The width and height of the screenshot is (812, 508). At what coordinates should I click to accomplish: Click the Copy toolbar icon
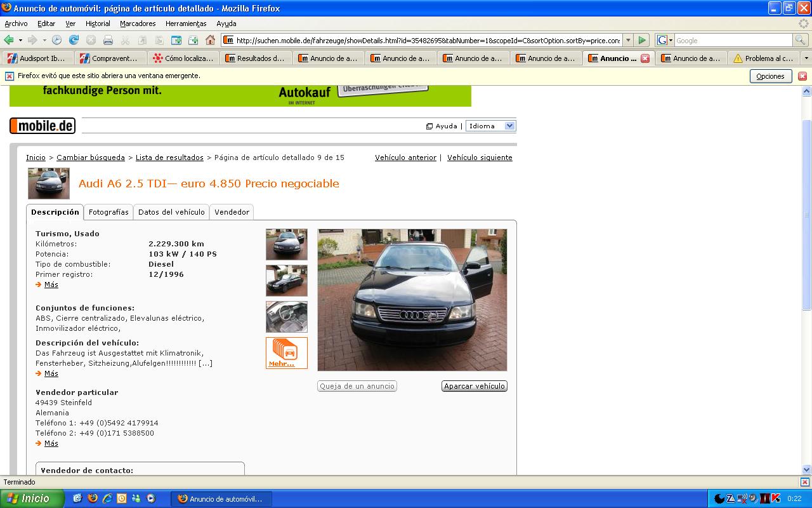coord(142,40)
